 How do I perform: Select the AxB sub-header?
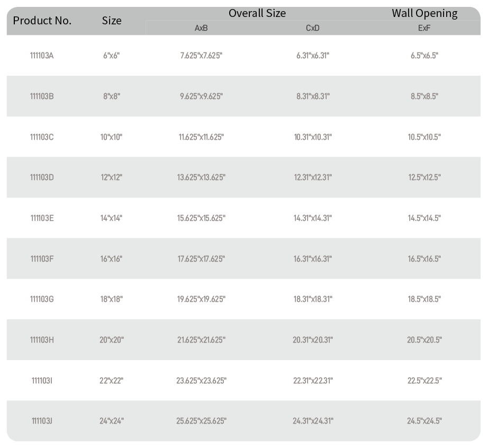coord(201,28)
